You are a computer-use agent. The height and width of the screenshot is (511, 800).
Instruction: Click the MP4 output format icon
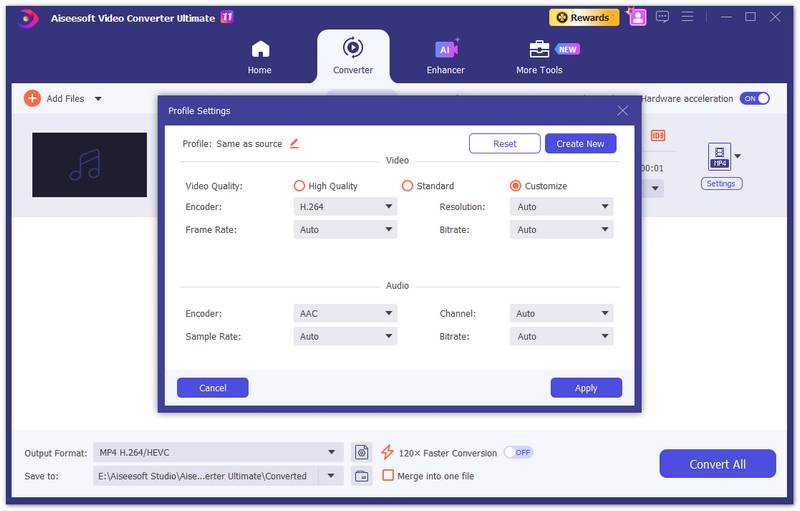pos(719,156)
